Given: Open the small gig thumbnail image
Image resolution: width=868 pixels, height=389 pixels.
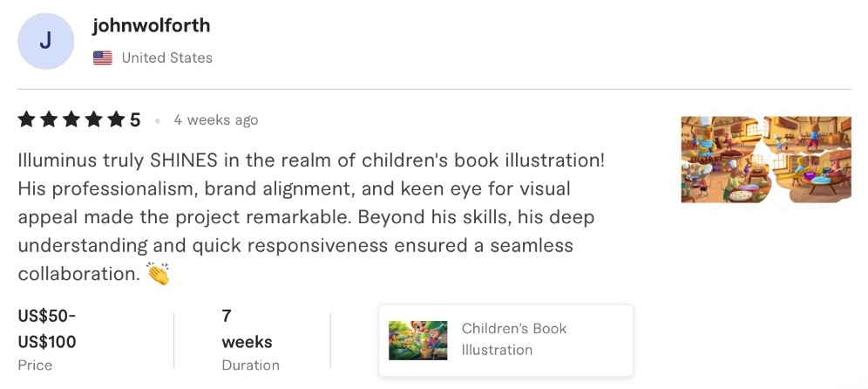Looking at the screenshot, I should click(x=418, y=340).
